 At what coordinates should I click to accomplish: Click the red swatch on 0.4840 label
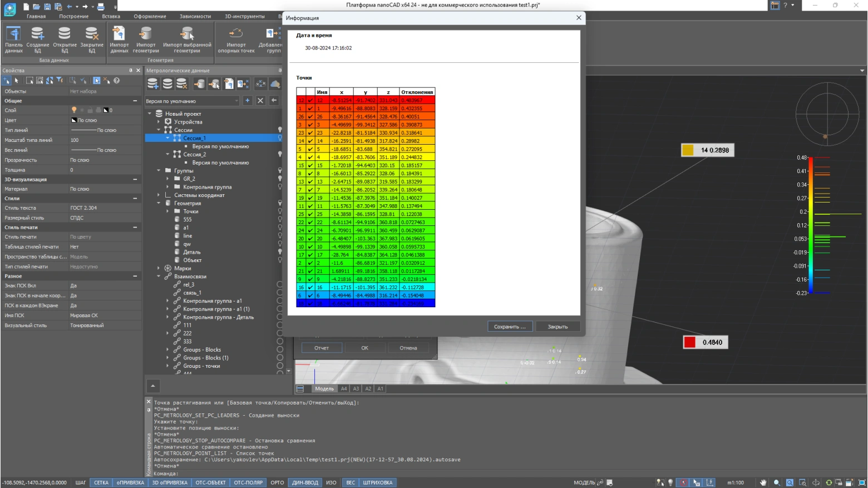pyautogui.click(x=690, y=342)
